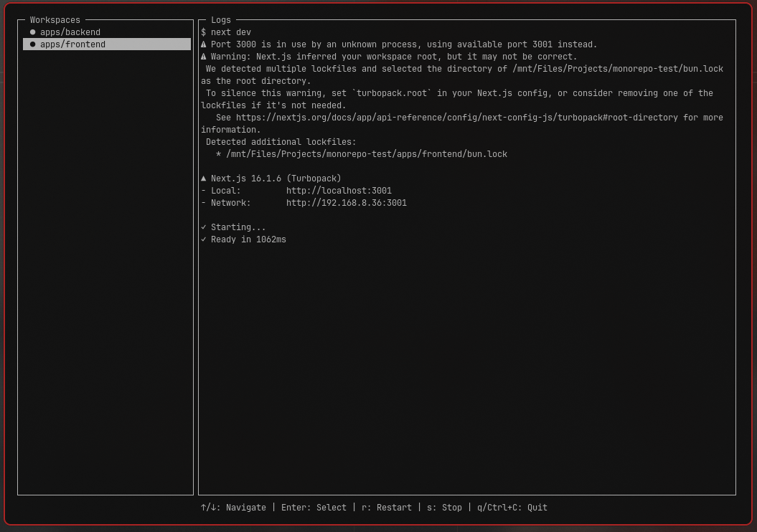
Task: Click 'Port 3000 is in use' log message
Action: point(404,44)
